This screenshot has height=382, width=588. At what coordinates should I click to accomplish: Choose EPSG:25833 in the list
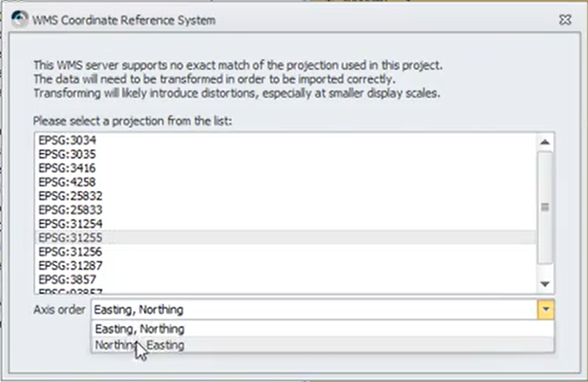285,210
